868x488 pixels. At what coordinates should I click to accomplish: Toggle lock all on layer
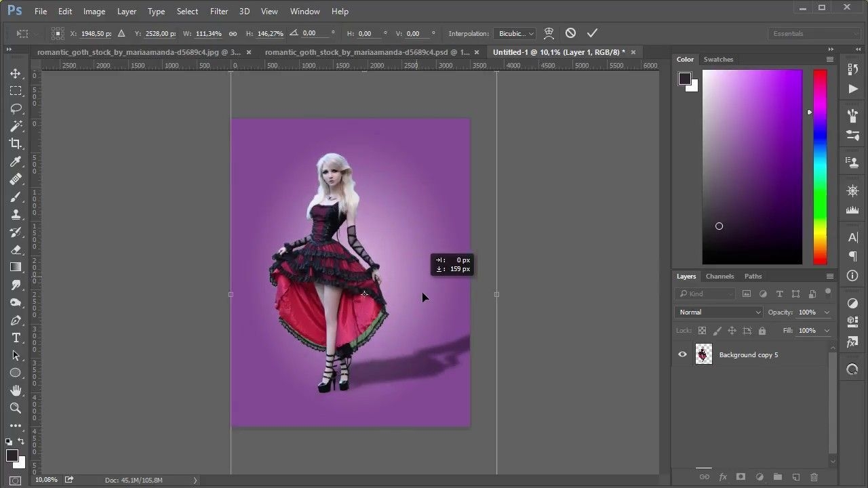(x=762, y=331)
